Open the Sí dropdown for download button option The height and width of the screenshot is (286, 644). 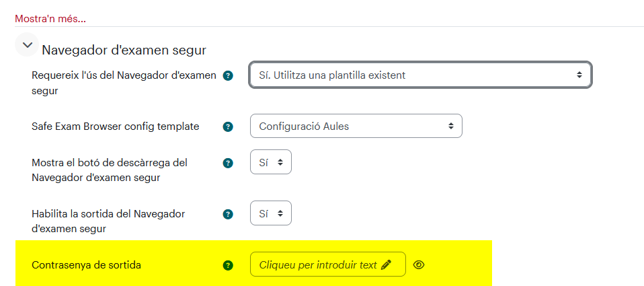pyautogui.click(x=271, y=162)
